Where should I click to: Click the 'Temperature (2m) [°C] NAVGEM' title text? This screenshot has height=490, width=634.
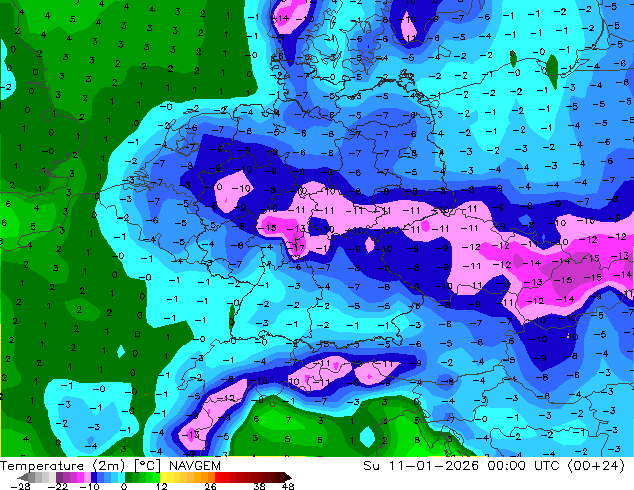click(x=110, y=466)
